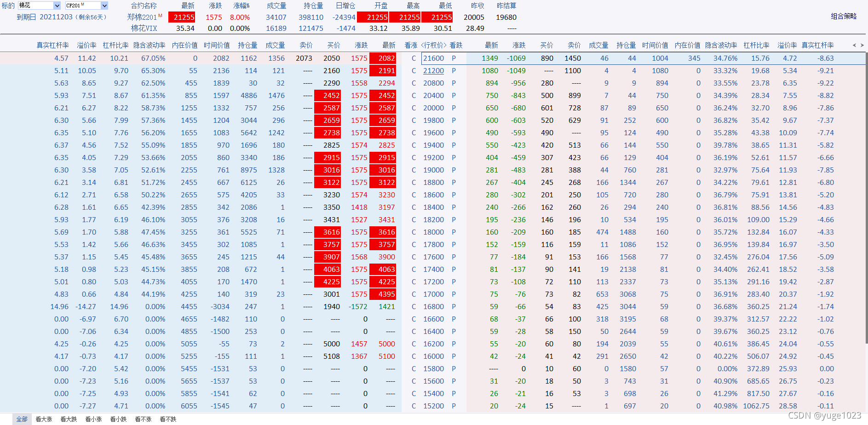Click the P put marker in the 21600 row
The image size is (868, 425).
[454, 58]
